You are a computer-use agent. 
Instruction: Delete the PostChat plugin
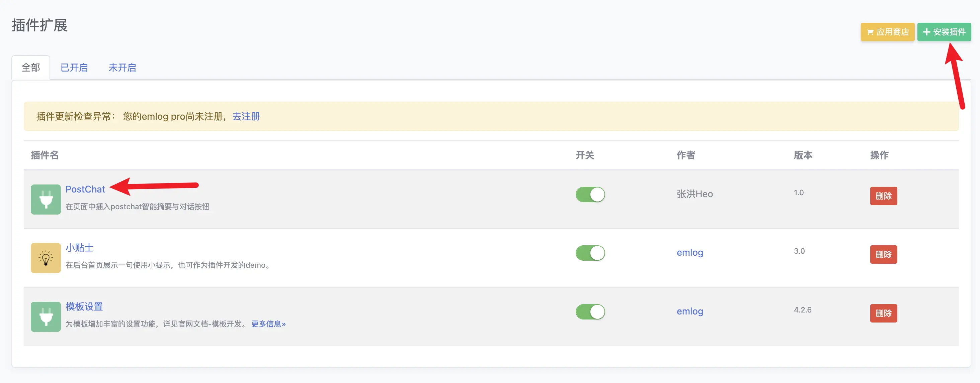click(x=883, y=196)
